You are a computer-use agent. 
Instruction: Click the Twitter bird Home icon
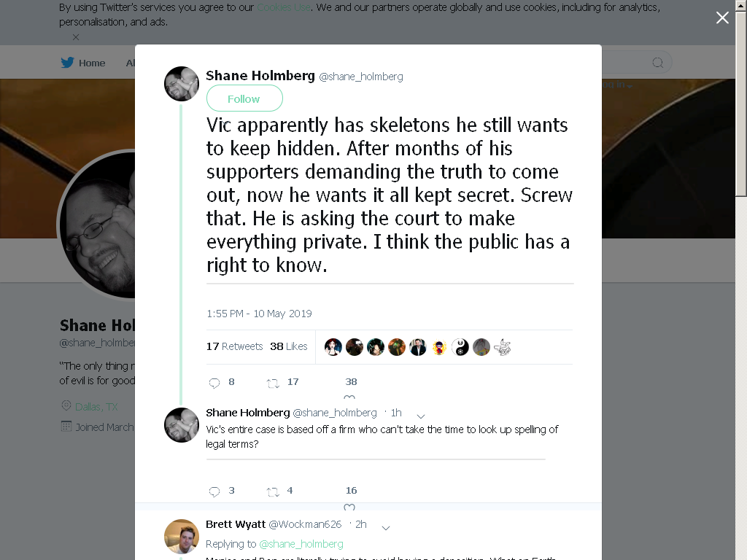pyautogui.click(x=68, y=63)
